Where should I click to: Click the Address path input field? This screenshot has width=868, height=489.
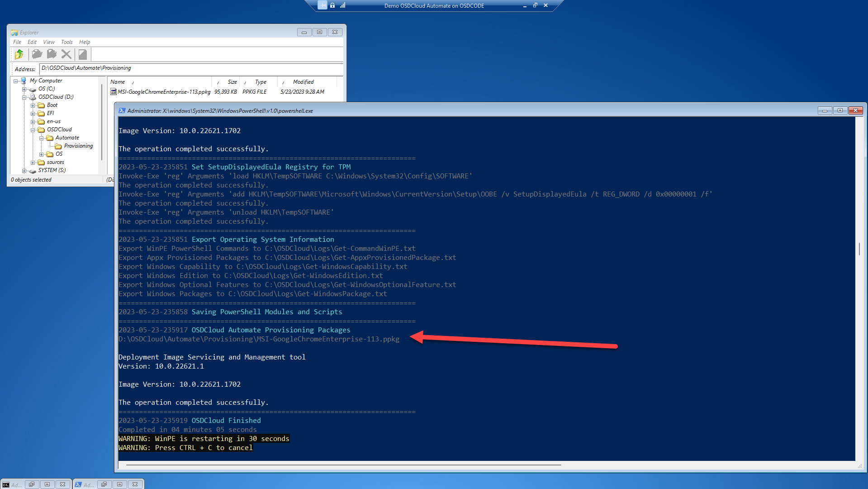(x=191, y=68)
